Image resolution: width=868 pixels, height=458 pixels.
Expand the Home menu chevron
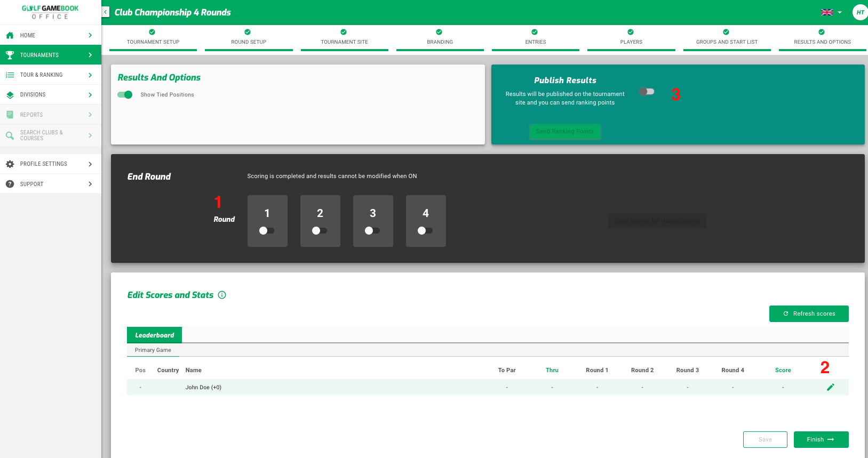click(90, 35)
